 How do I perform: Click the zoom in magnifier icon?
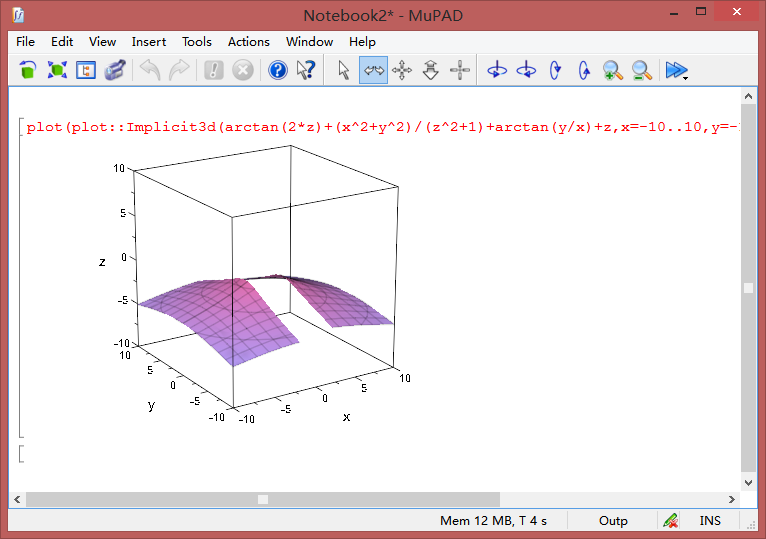click(613, 70)
